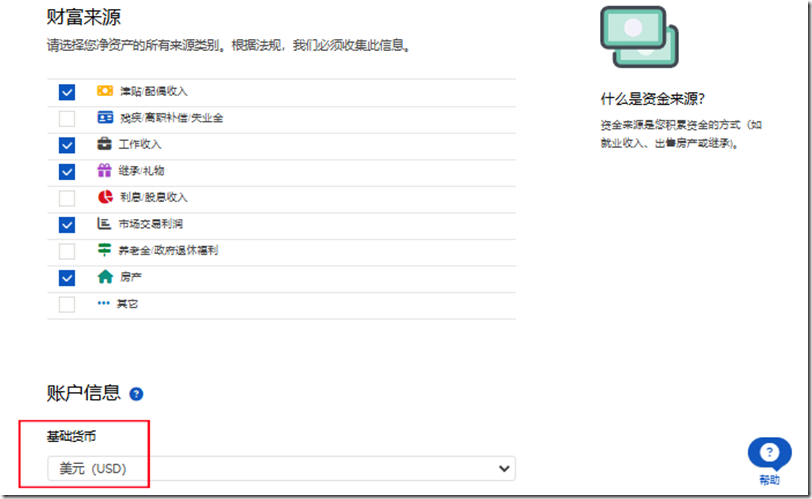The width and height of the screenshot is (812, 499).
Task: Click the briefcase icon beside 工作收入
Action: click(104, 144)
